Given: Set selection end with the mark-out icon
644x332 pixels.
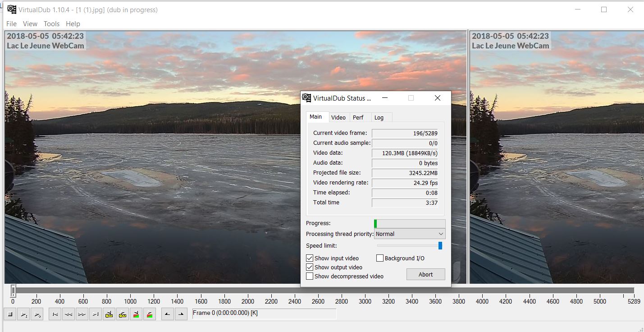Looking at the screenshot, I should pos(181,314).
